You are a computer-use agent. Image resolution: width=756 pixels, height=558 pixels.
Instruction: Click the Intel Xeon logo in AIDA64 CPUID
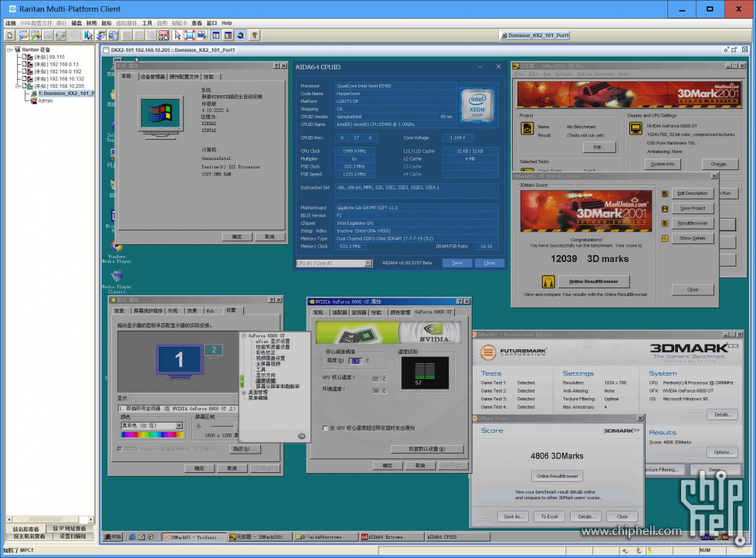(x=476, y=106)
